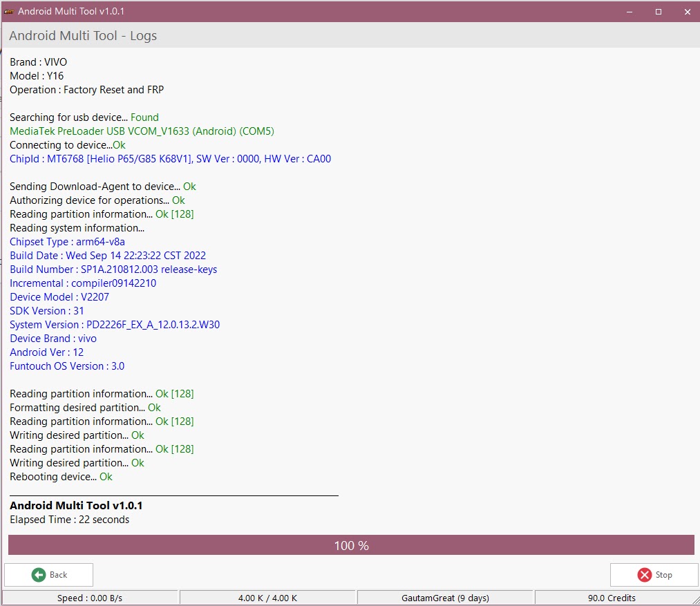This screenshot has height=606, width=700.
Task: Click the red X stop icon
Action: [644, 575]
